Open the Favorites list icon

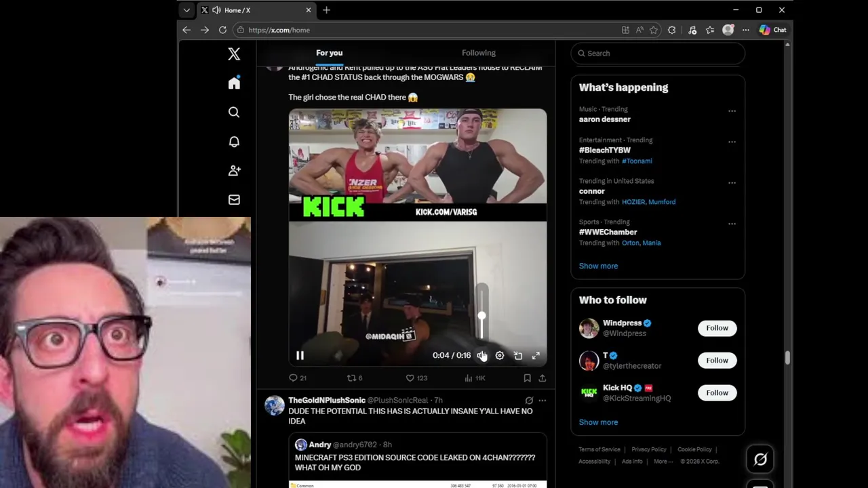coord(710,30)
